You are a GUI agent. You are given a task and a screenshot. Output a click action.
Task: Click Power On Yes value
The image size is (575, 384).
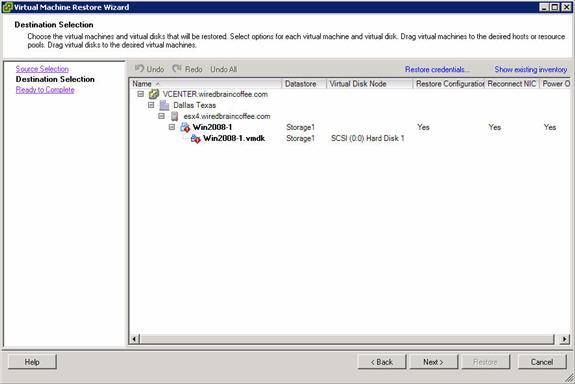[550, 127]
